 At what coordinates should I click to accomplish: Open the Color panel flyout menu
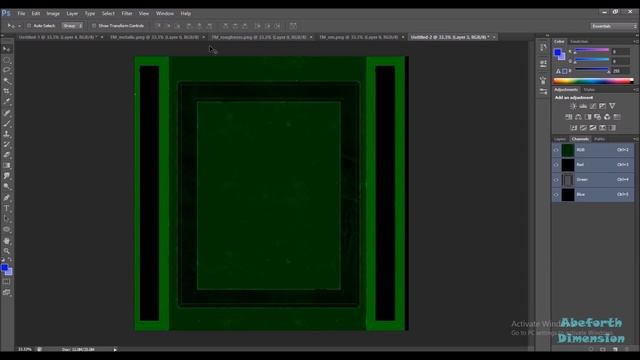coord(636,42)
